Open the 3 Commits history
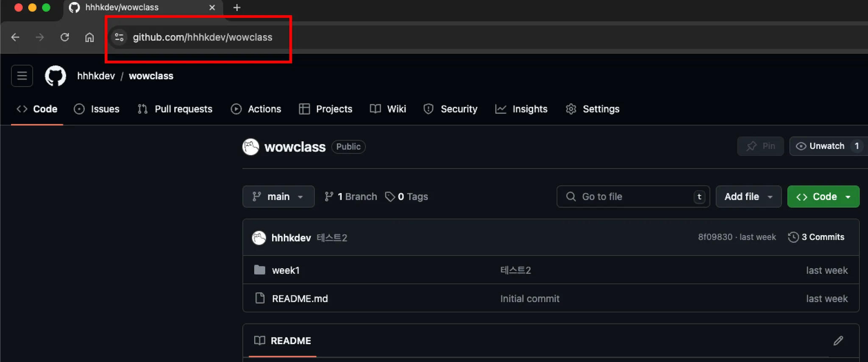Viewport: 868px width, 362px height. click(816, 237)
